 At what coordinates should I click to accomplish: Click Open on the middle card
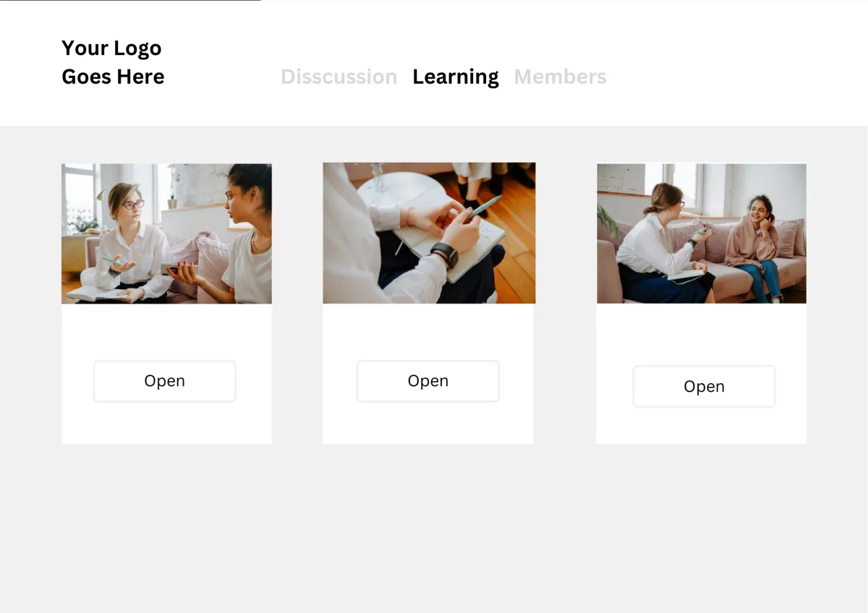(x=428, y=381)
